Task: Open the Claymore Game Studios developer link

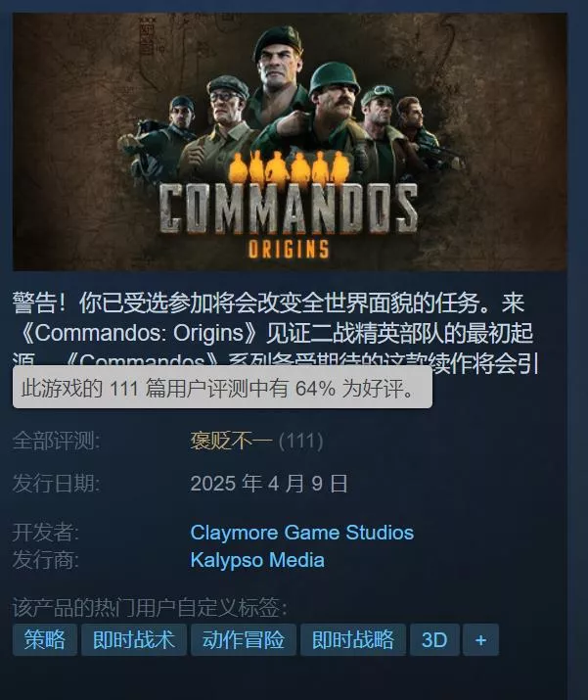Action: pyautogui.click(x=302, y=533)
